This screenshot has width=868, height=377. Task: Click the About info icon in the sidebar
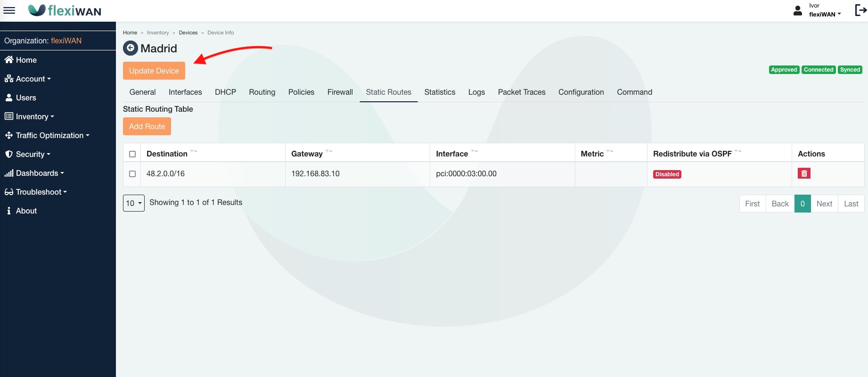pyautogui.click(x=9, y=211)
